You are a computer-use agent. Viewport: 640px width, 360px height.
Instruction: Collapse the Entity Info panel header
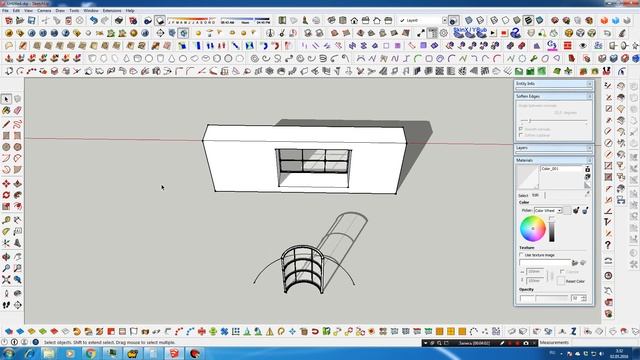click(x=554, y=84)
